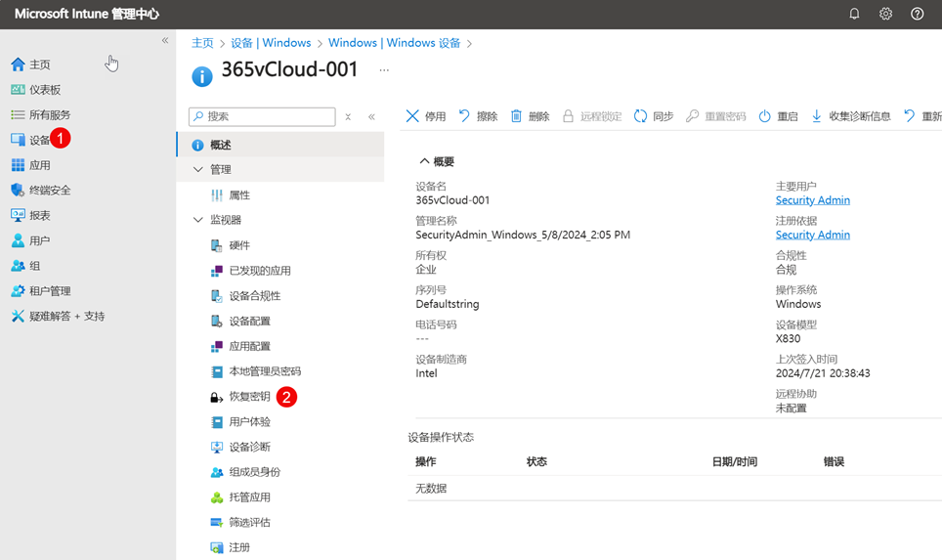Image resolution: width=942 pixels, height=560 pixels.
Task: Click 重置密码 toolbar button
Action: coord(715,116)
